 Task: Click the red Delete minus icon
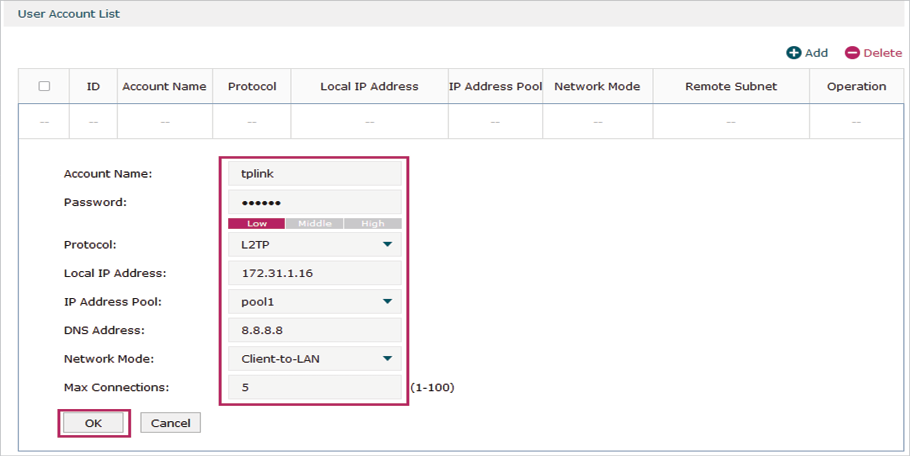point(852,53)
